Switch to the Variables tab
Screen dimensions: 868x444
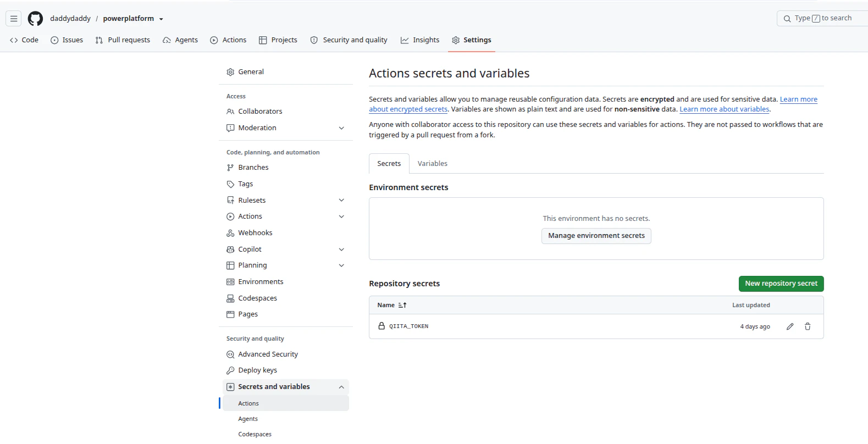tap(433, 164)
